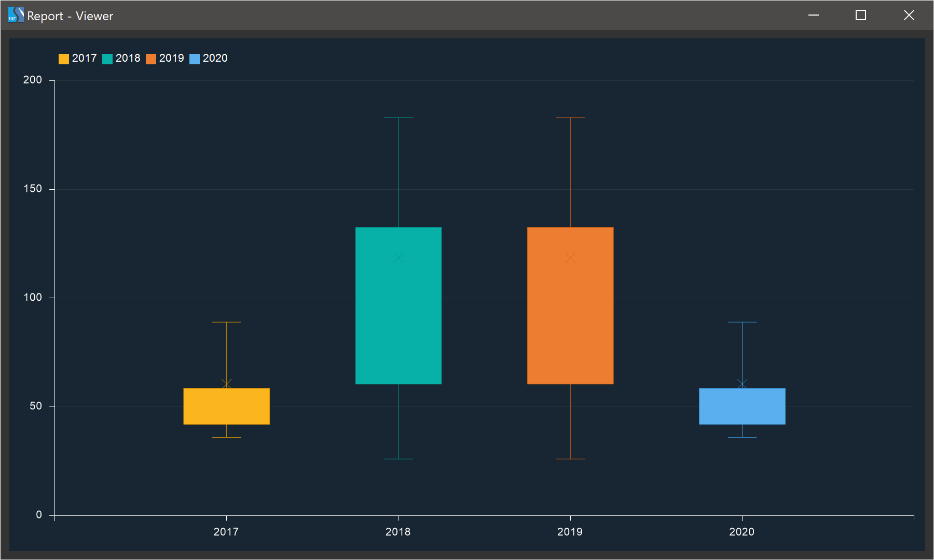Click the teal 2018 legend swatch
This screenshot has height=560, width=934.
point(107,59)
